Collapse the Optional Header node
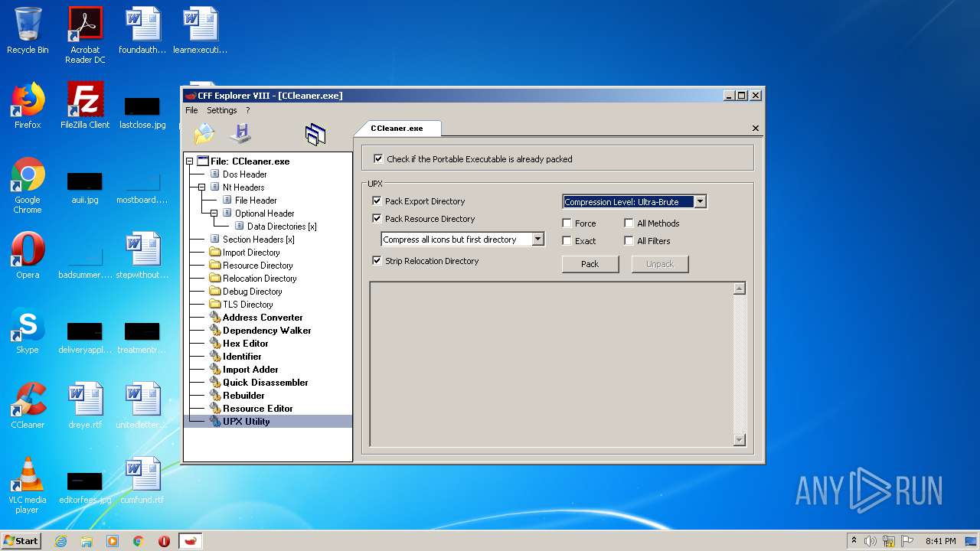 (x=214, y=214)
